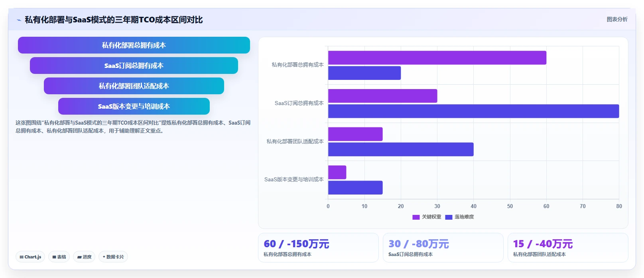Screen dimensions: 644x278
Task: Open the 60 / -150万元 data card
Action: [318, 248]
